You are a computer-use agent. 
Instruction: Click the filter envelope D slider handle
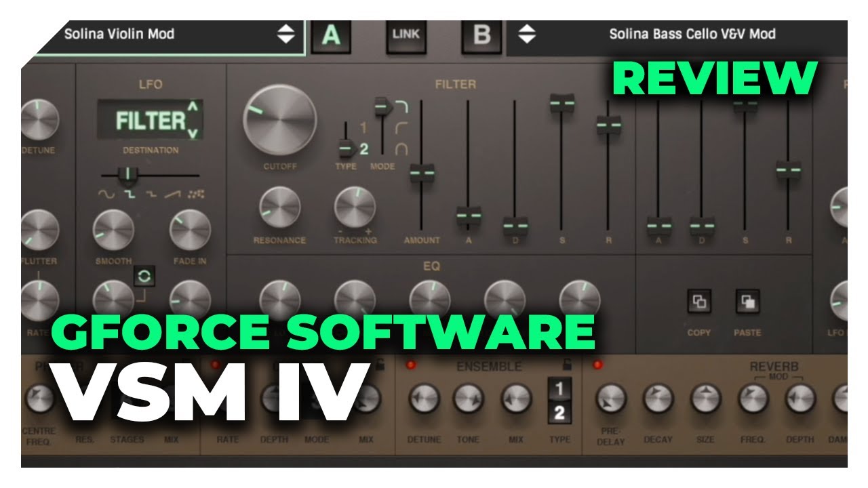coord(515,226)
